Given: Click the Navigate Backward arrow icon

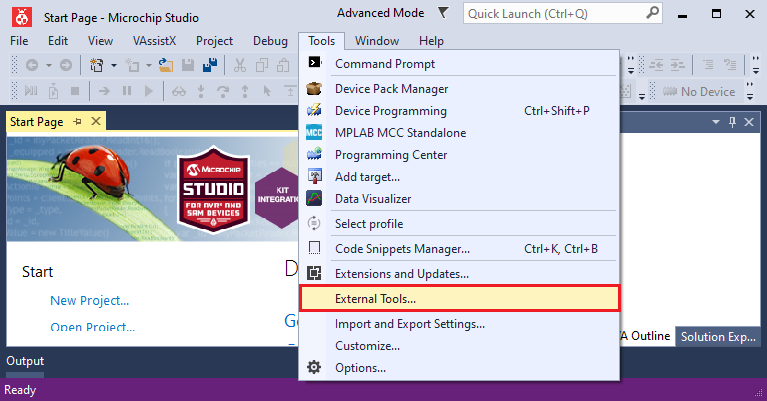Looking at the screenshot, I should click(x=32, y=65).
